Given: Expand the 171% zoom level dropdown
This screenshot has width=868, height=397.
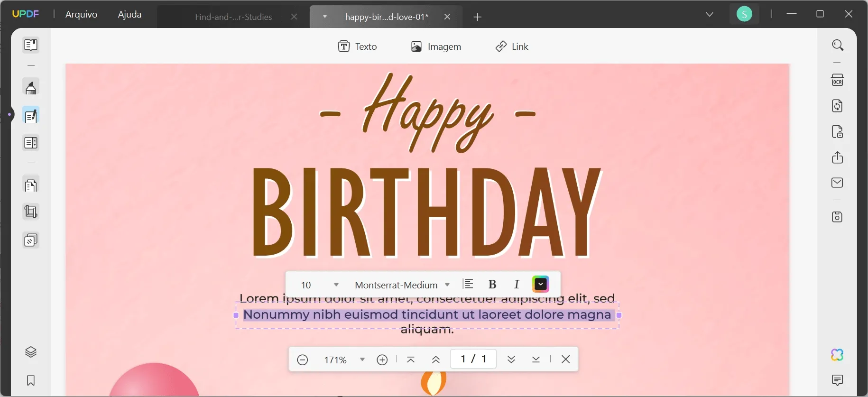Looking at the screenshot, I should tap(362, 360).
